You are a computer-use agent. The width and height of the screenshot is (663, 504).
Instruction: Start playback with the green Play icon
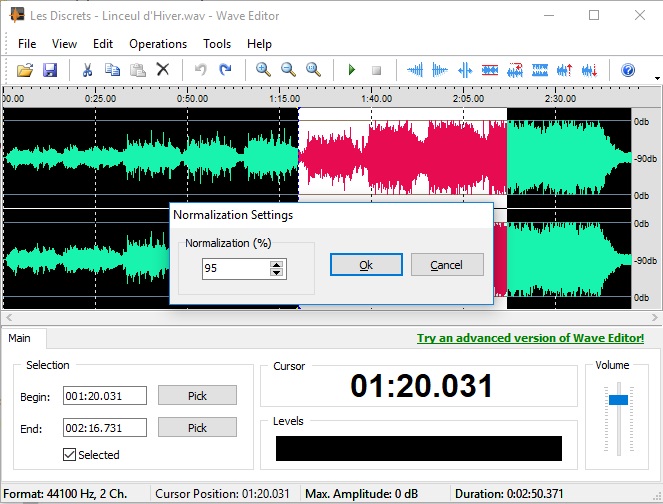351,69
